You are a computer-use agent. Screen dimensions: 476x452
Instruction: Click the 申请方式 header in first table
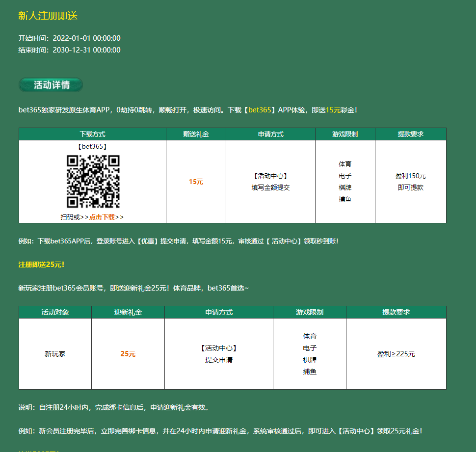click(271, 134)
